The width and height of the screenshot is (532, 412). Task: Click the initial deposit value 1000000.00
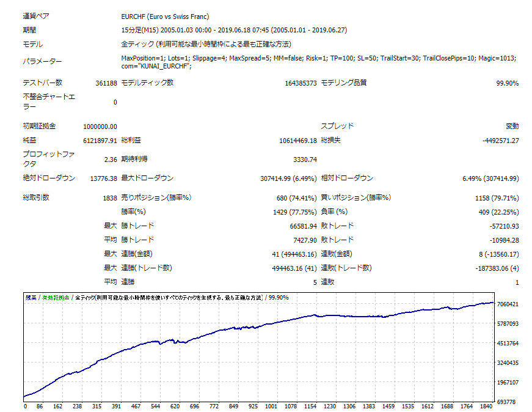click(100, 127)
